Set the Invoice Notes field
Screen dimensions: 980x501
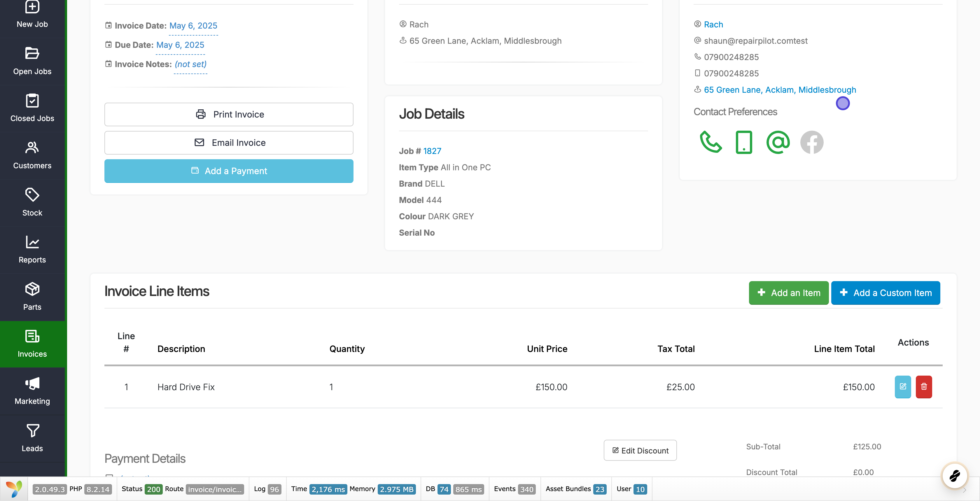pyautogui.click(x=190, y=64)
